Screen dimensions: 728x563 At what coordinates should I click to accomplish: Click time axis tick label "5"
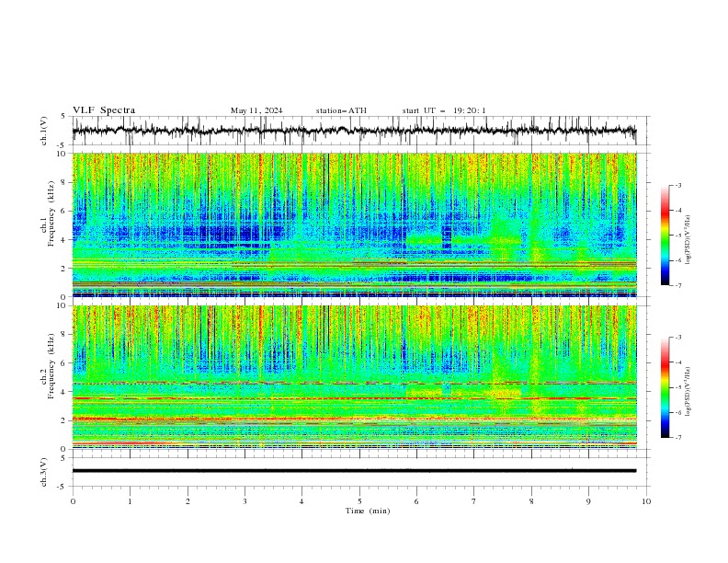pyautogui.click(x=359, y=501)
